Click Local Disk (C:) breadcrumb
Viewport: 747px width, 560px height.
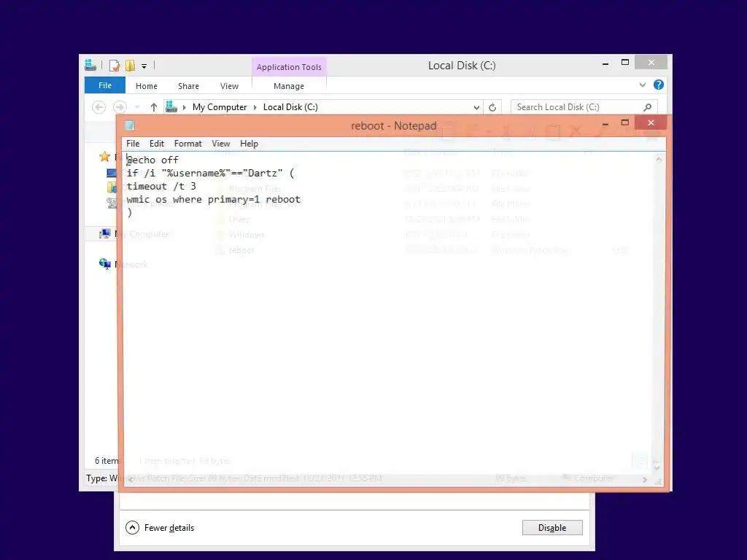(290, 107)
